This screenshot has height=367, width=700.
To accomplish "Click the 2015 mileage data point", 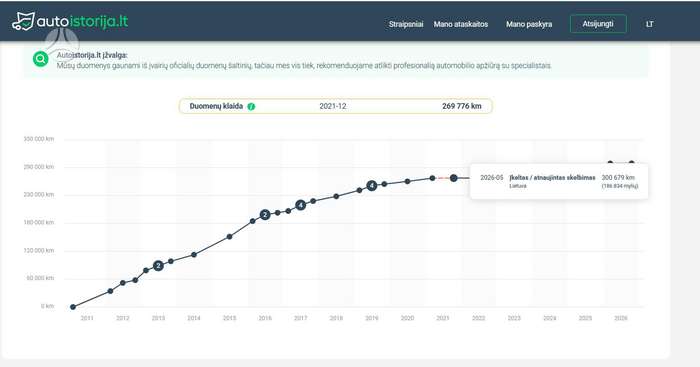I will (x=229, y=237).
